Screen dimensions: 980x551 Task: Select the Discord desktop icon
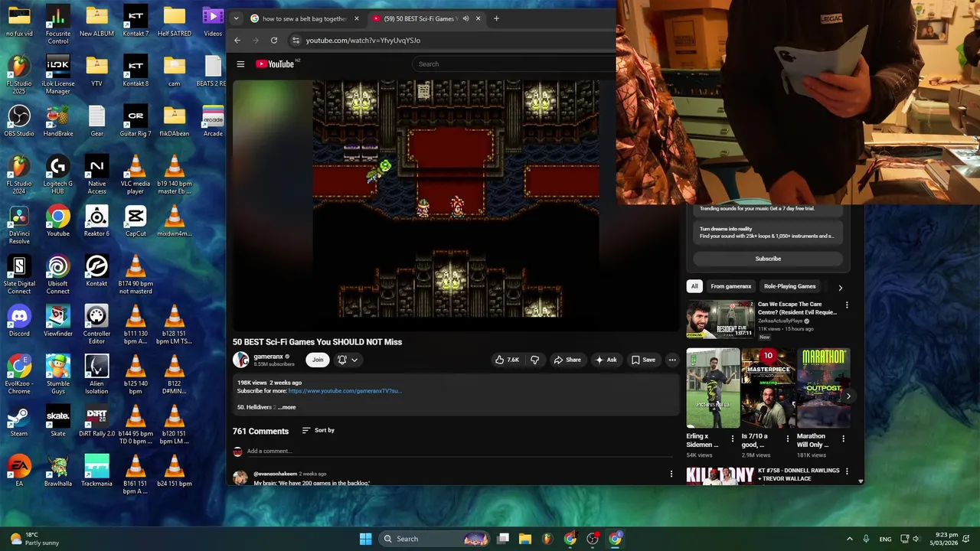[19, 321]
